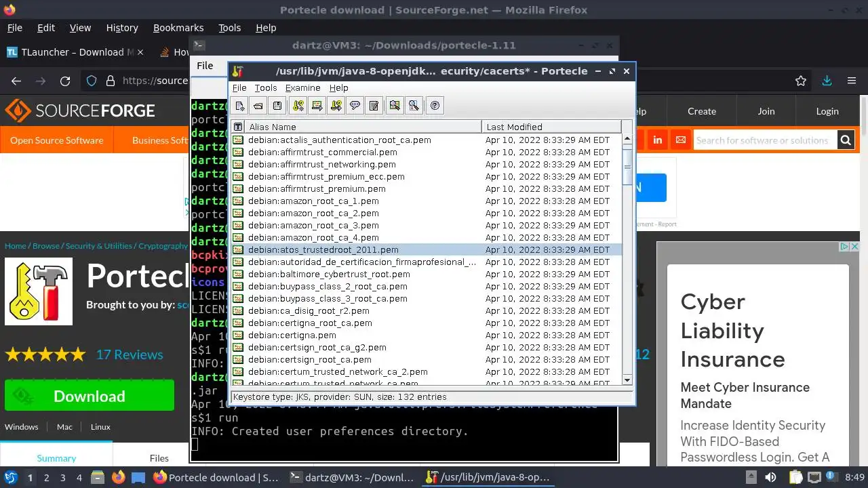Select debian:amazon_root_ca_2.pem entry

(x=427, y=213)
